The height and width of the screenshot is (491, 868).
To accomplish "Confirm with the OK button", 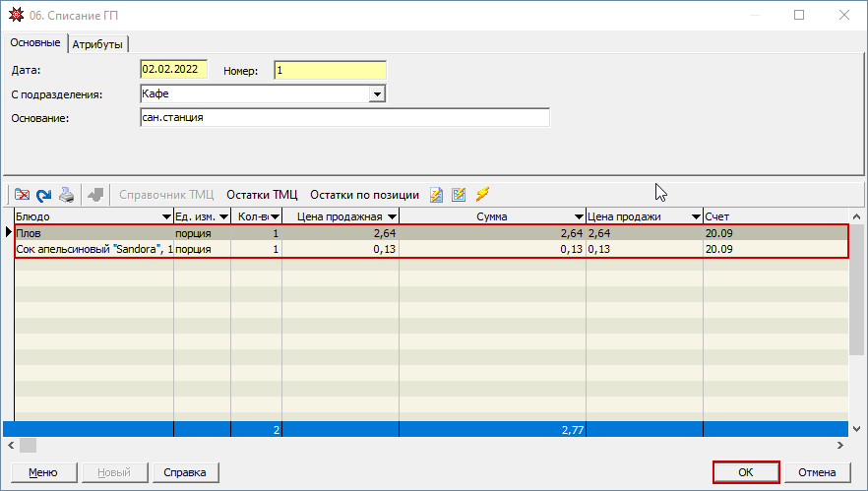I will [x=746, y=472].
